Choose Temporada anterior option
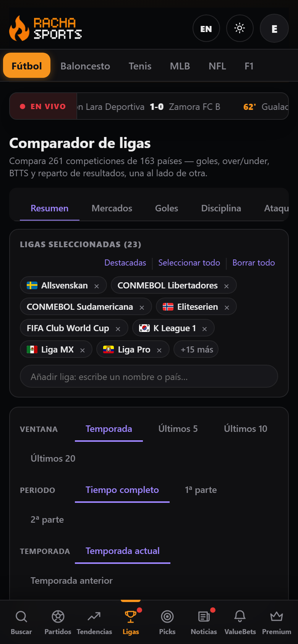Screen dimensions: 298x644 (x=72, y=581)
